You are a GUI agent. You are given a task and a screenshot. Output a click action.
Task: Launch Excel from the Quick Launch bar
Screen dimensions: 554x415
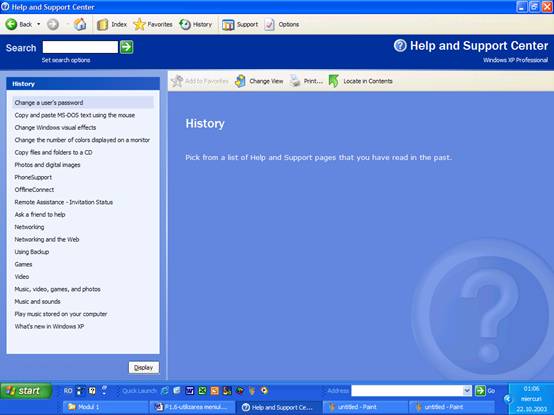click(202, 391)
